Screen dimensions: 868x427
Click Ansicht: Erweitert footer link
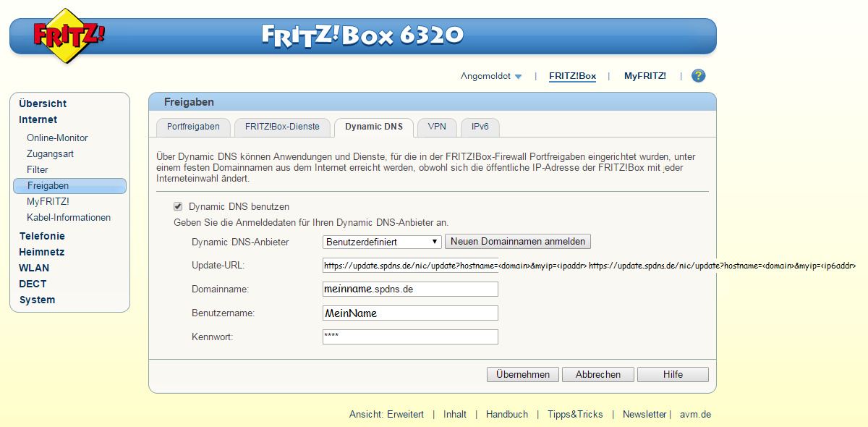click(x=386, y=415)
